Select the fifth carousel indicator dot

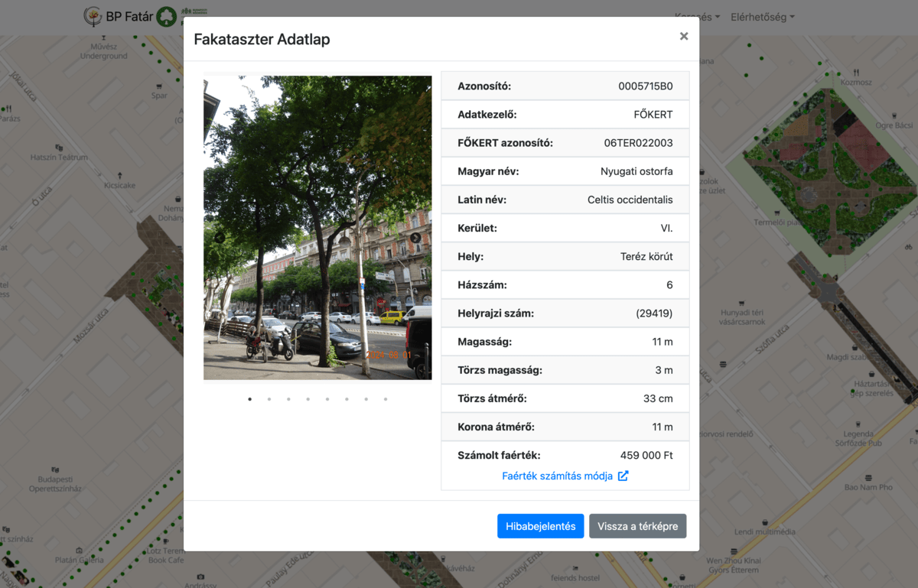[x=327, y=399]
